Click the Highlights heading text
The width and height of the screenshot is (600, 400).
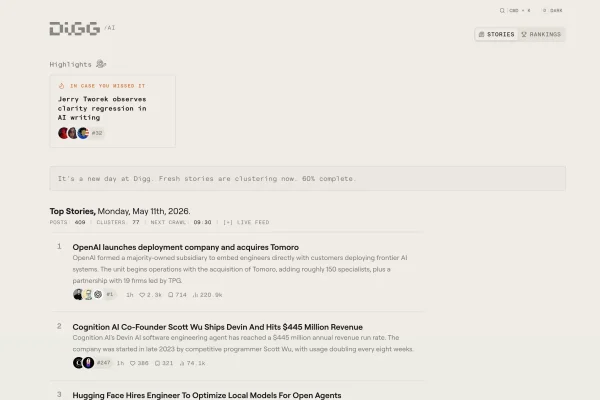tap(70, 64)
